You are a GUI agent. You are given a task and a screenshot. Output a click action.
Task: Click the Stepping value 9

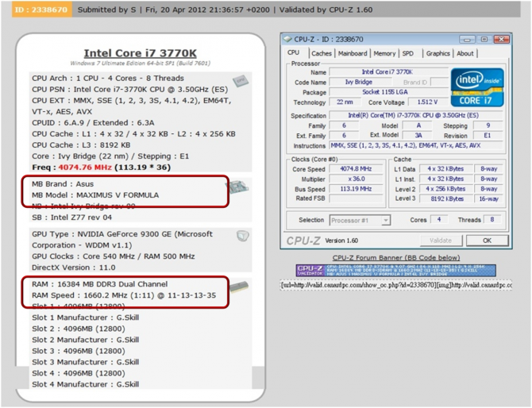488,125
